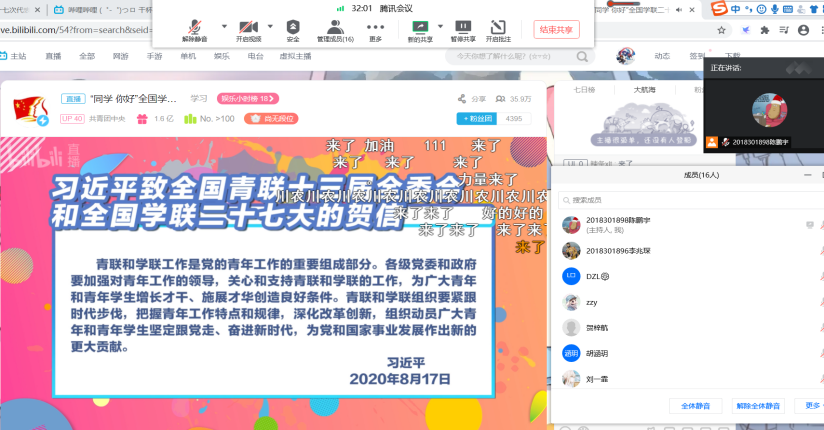Click the Mute All button

[695, 406]
